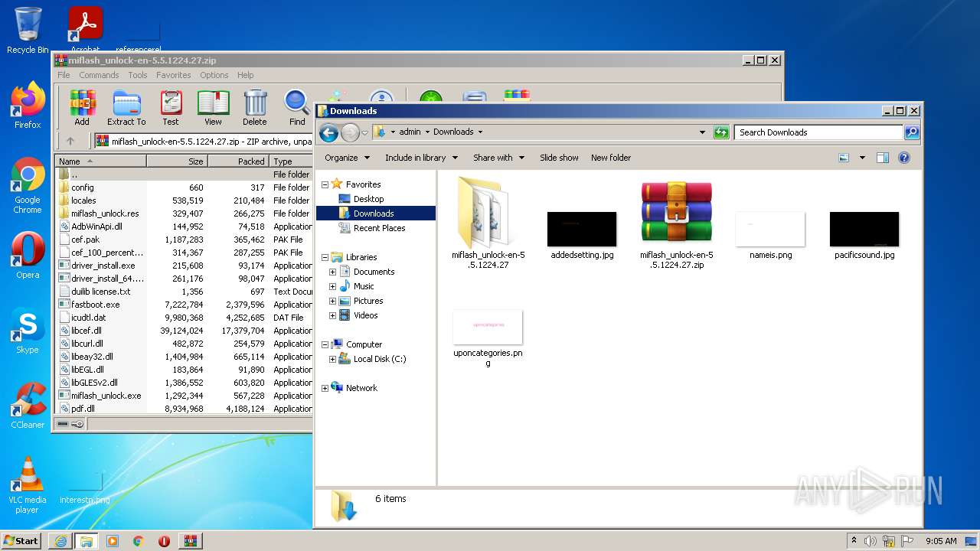This screenshot has width=980, height=551.
Task: Expand the Local Disk (C:) node
Action: click(332, 359)
